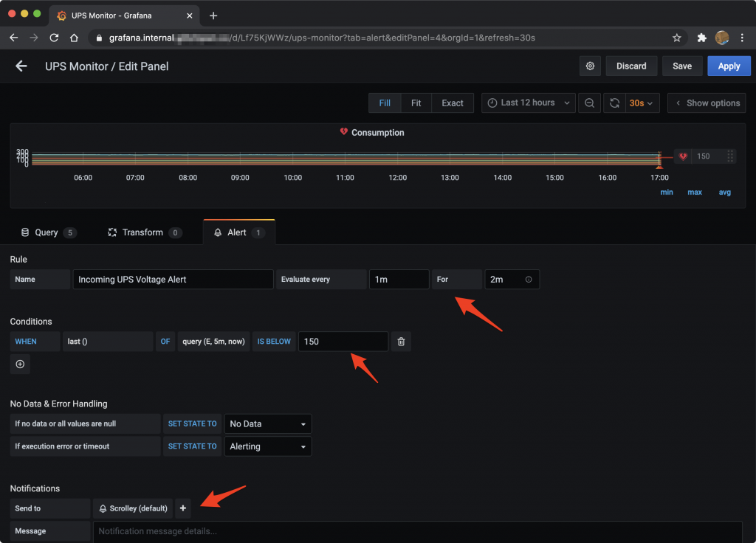Click the threshold value field showing 150
The width and height of the screenshot is (756, 543).
coord(343,342)
